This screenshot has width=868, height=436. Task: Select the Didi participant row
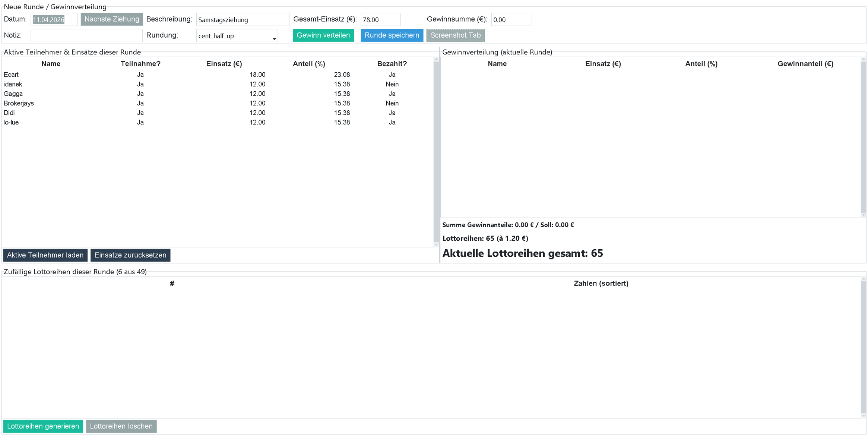(9, 113)
